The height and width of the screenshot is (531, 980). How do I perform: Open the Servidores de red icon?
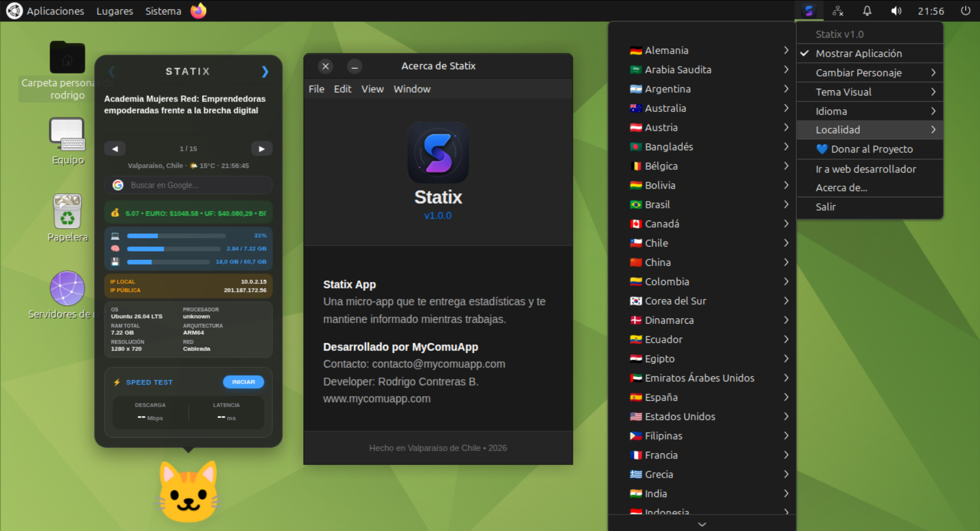67,288
